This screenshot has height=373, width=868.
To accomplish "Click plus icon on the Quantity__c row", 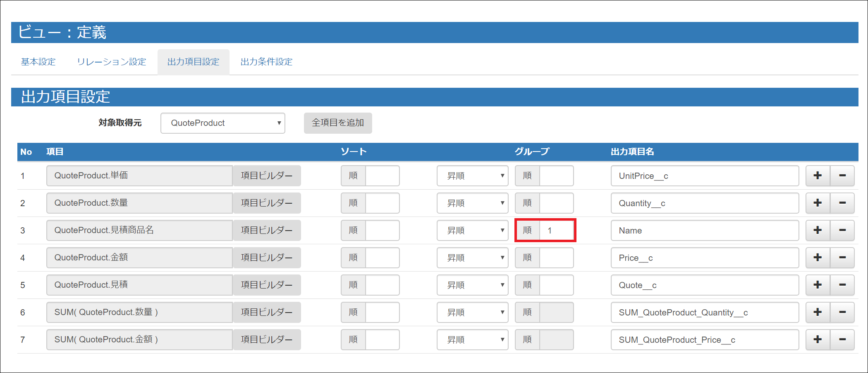I will 818,203.
